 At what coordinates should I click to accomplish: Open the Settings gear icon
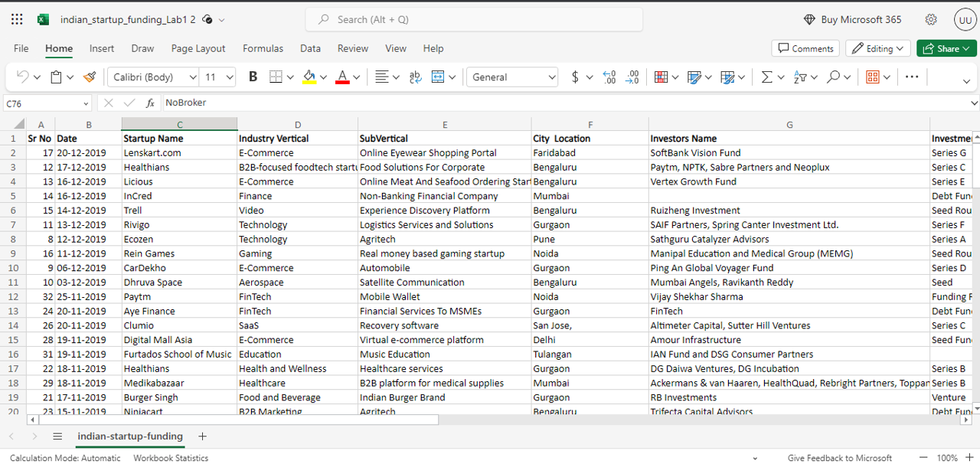coord(931,20)
